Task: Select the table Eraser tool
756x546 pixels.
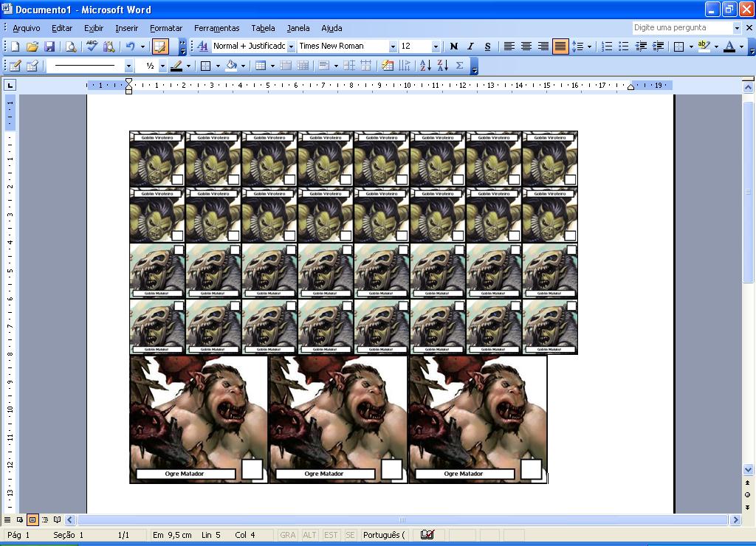Action: click(x=32, y=66)
